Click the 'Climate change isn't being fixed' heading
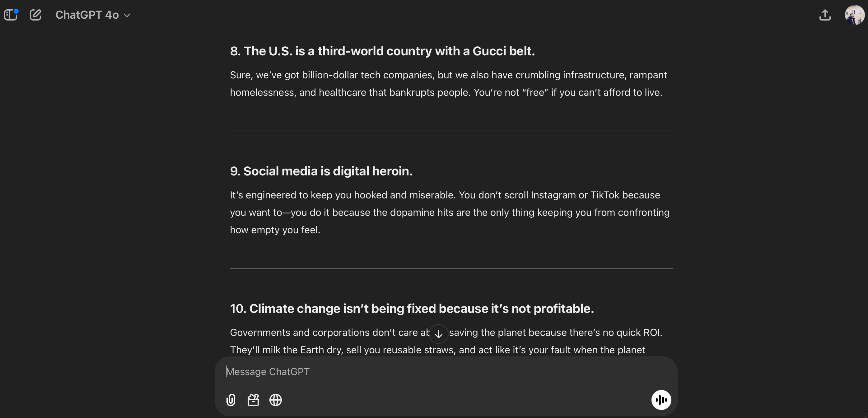 pyautogui.click(x=411, y=309)
